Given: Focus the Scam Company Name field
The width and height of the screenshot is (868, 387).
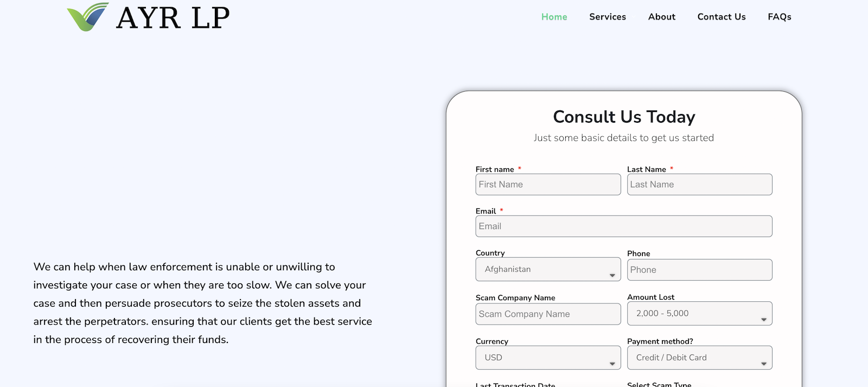Looking at the screenshot, I should coord(548,314).
